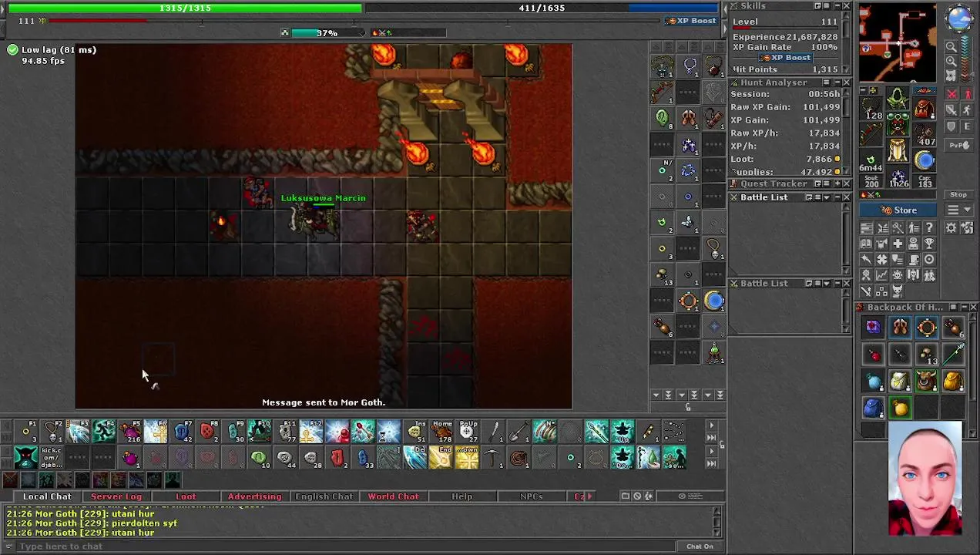This screenshot has height=555, width=980.
Task: Toggle the PvP mode button
Action: pyautogui.click(x=961, y=145)
